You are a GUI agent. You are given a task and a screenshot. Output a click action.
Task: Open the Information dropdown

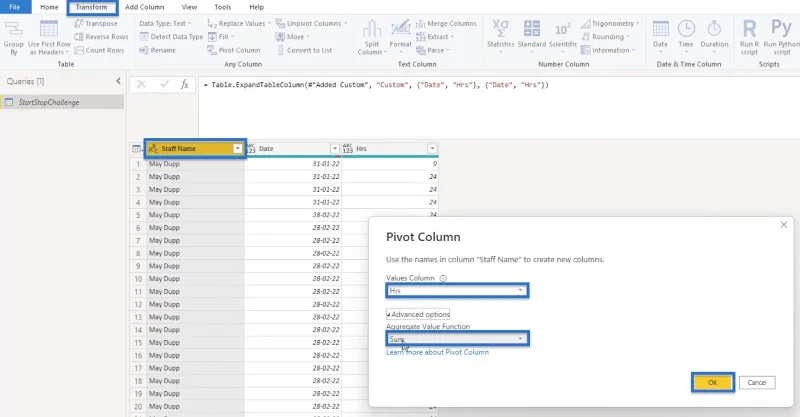(x=608, y=50)
